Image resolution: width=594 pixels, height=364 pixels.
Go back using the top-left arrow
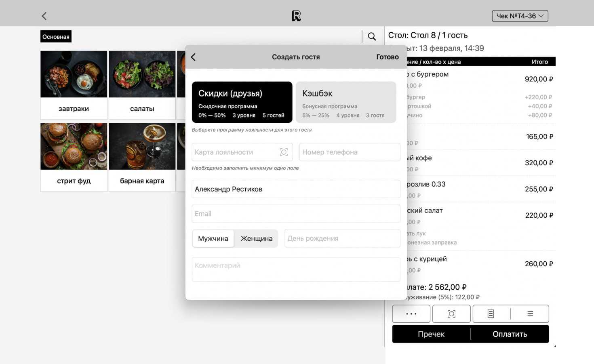pos(44,16)
